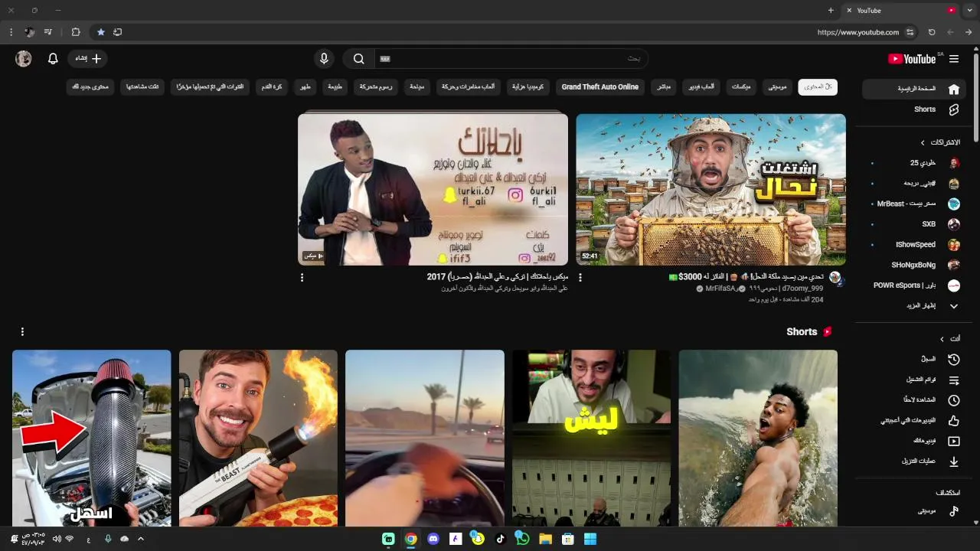
Task: Reload the page in browser toolbar
Action: click(932, 32)
